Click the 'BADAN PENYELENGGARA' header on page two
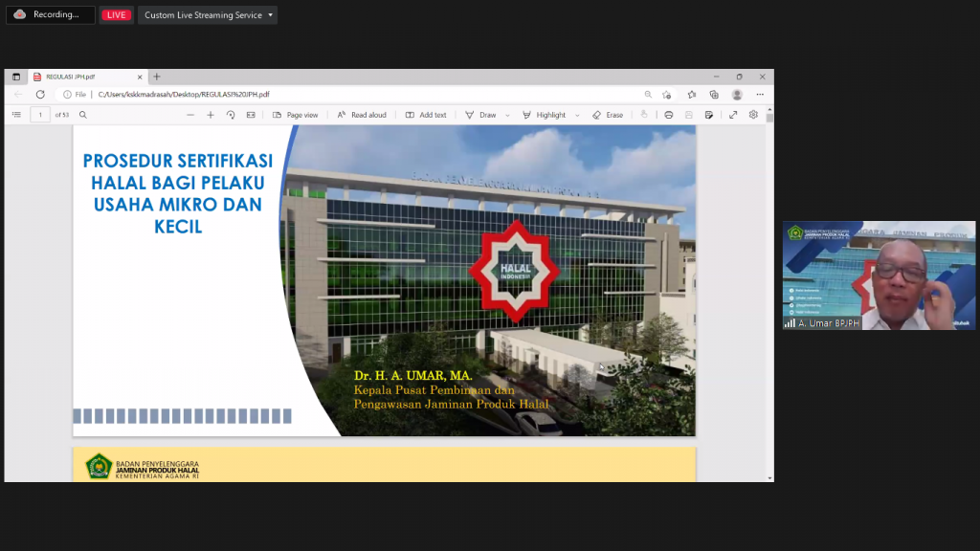 click(158, 464)
